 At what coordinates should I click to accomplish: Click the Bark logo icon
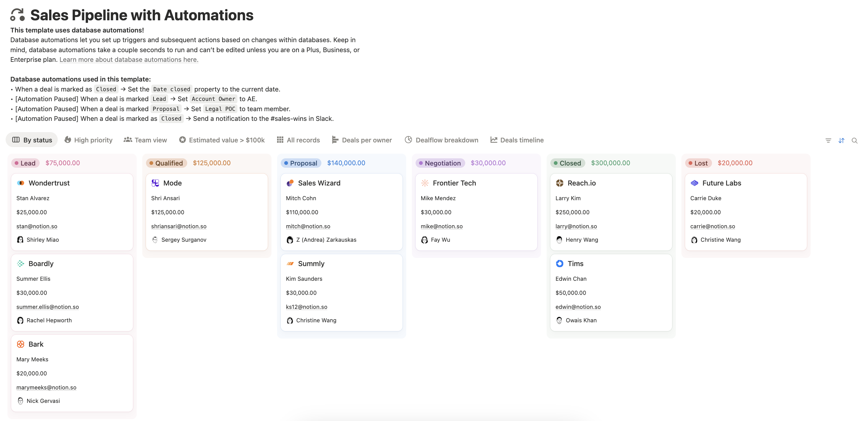(21, 344)
